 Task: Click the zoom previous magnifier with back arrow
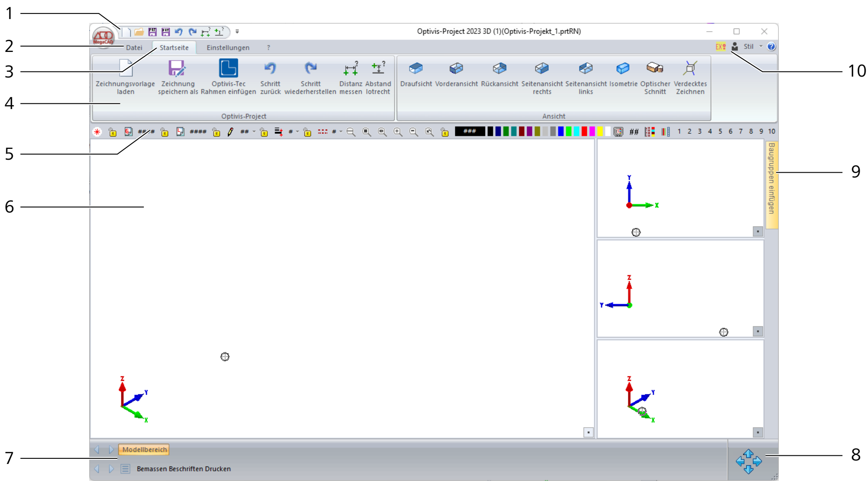pos(429,132)
